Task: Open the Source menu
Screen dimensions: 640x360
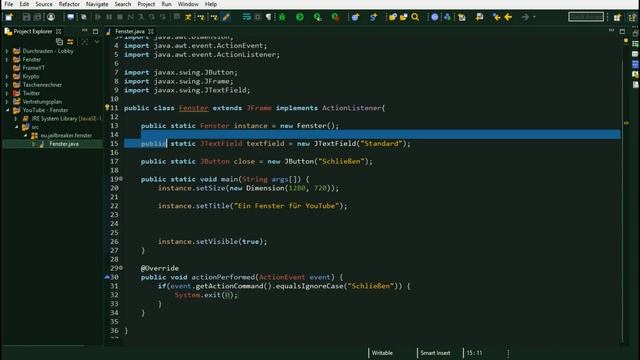Action: coord(44,4)
